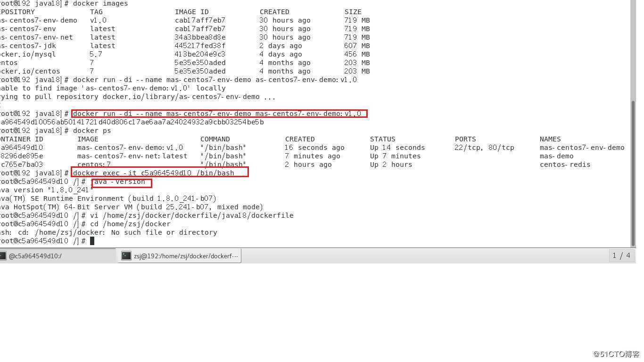Click the 607 MB size value

point(357,46)
